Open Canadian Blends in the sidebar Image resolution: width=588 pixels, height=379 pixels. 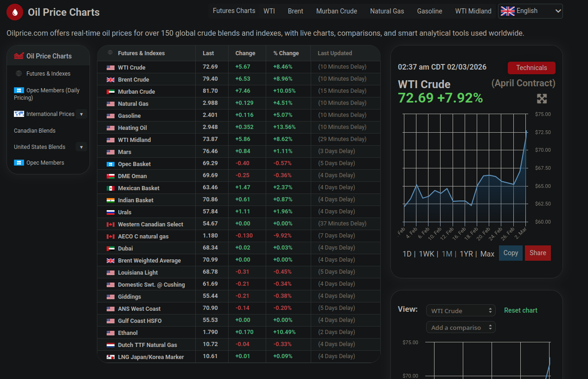coord(35,131)
